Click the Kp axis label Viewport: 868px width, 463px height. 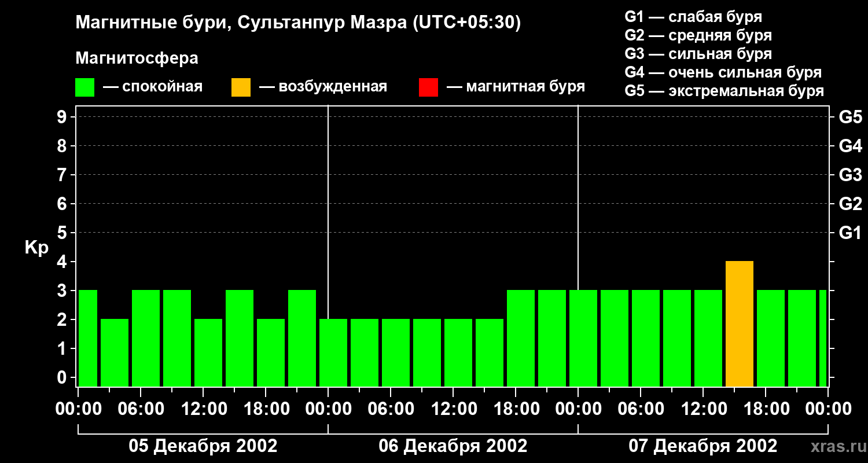pos(36,248)
